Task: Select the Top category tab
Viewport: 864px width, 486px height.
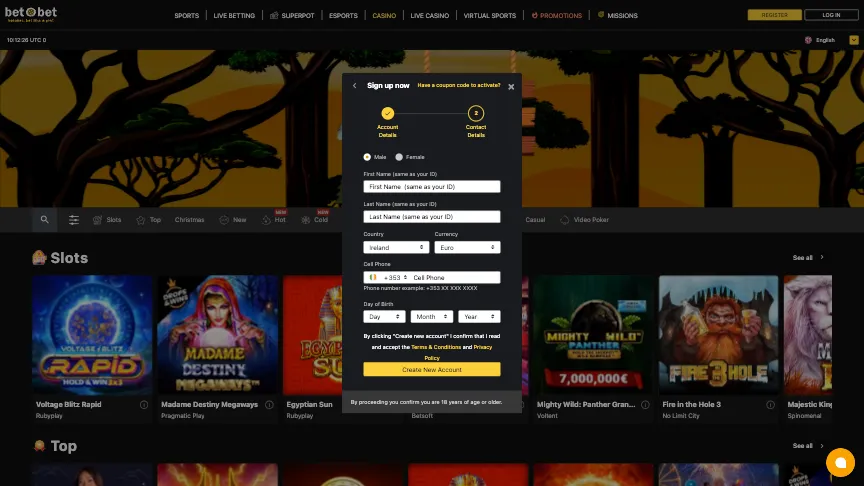Action: pyautogui.click(x=148, y=220)
